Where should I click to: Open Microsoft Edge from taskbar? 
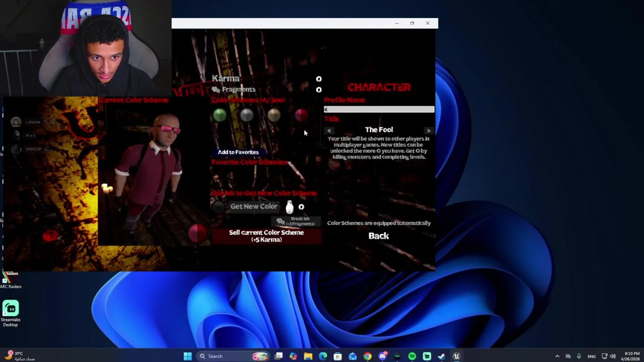pos(323,356)
